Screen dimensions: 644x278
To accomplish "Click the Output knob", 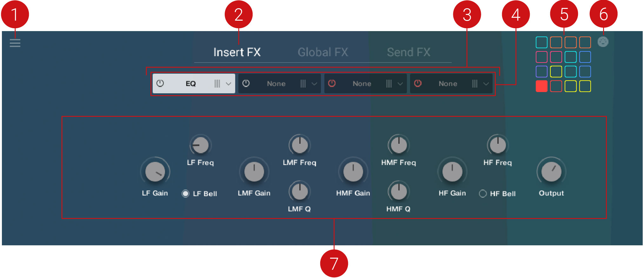I will [551, 172].
